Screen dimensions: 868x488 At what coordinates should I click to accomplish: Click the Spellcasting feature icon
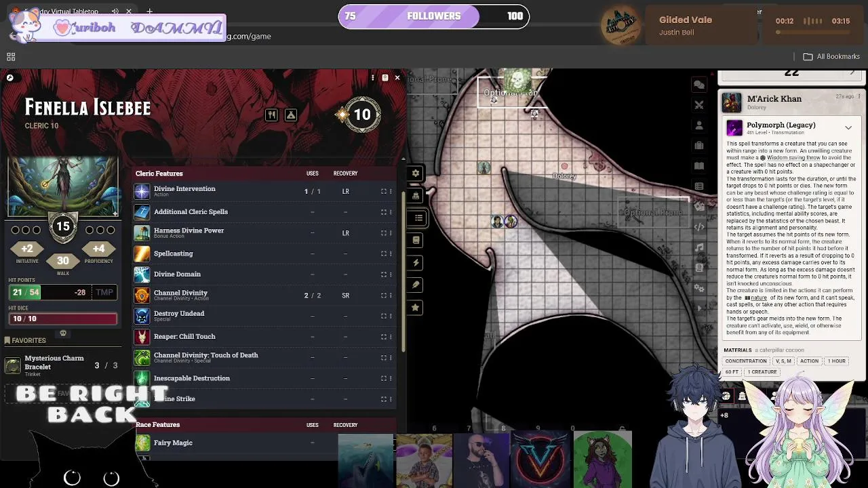[142, 253]
